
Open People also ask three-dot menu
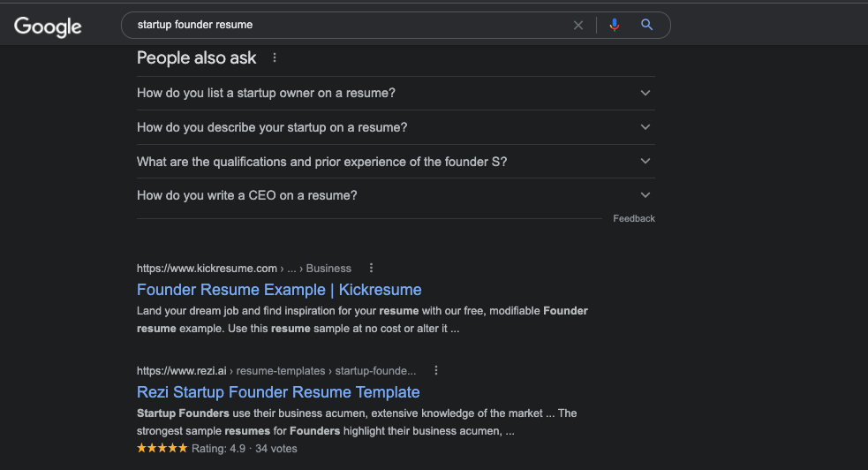click(x=275, y=57)
